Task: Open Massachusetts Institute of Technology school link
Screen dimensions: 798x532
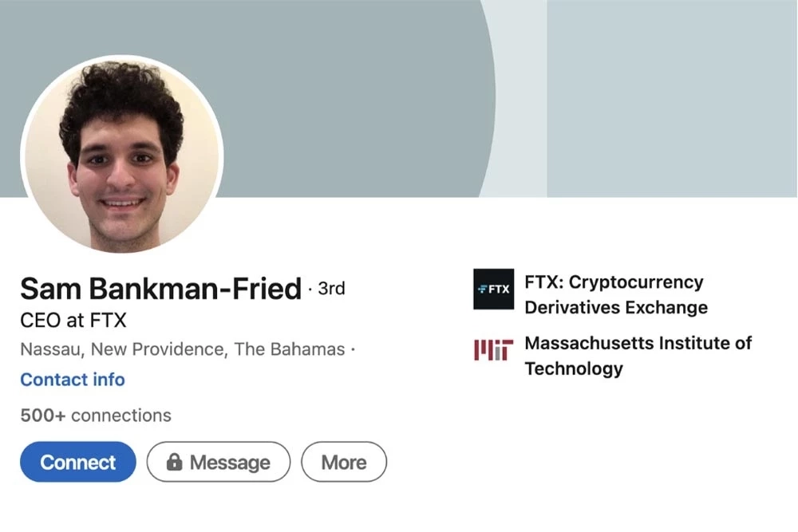Action: coord(638,356)
